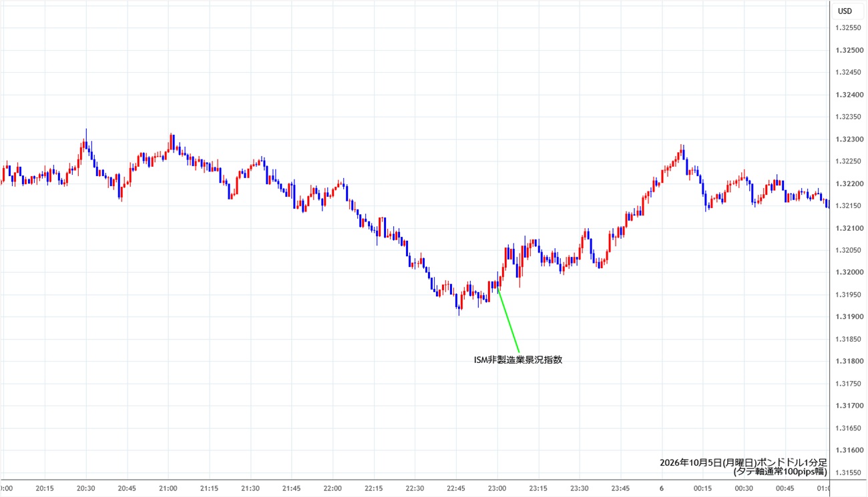Click the 1.31750 price axis label
Image resolution: width=868 pixels, height=497 pixels.
tap(847, 384)
